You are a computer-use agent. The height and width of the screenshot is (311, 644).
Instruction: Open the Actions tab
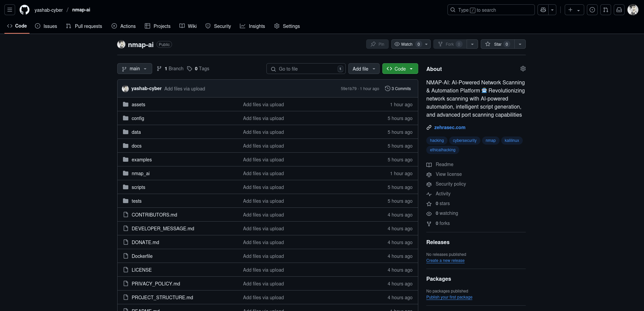tap(124, 26)
